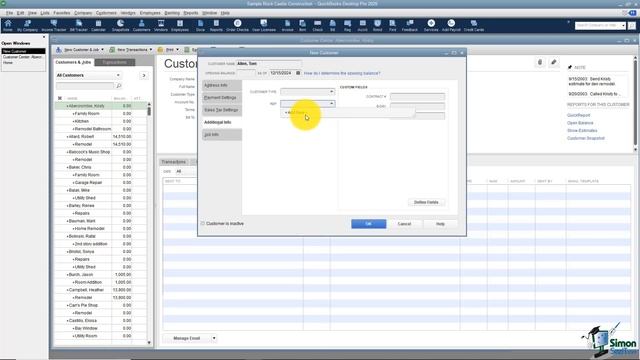Click the Bill icon in the icon bar
The height and width of the screenshot is (360, 640).
pos(333,25)
